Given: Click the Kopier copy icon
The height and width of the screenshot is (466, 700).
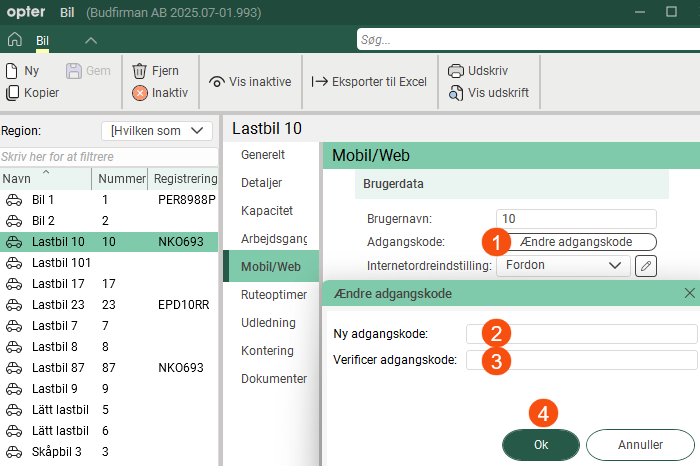Looking at the screenshot, I should point(12,93).
